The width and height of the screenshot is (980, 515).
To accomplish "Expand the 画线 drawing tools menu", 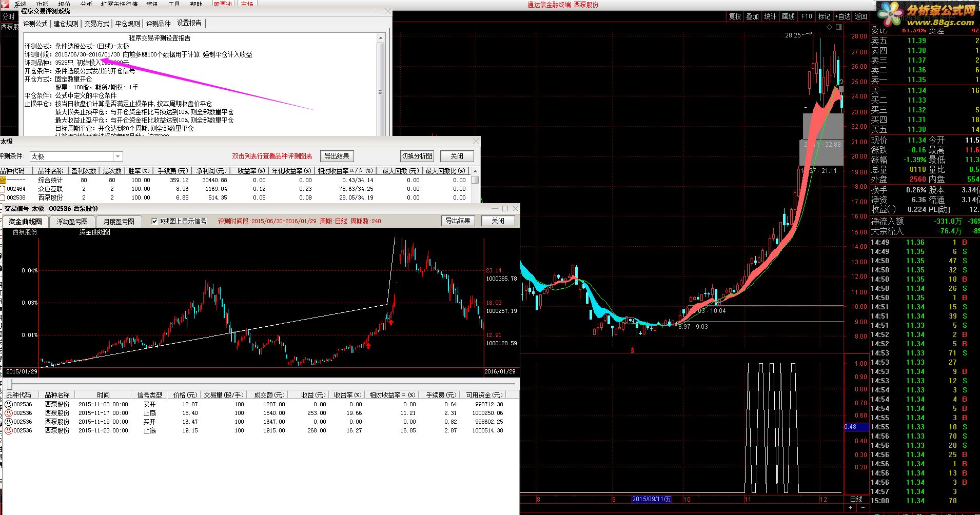I will (x=788, y=16).
